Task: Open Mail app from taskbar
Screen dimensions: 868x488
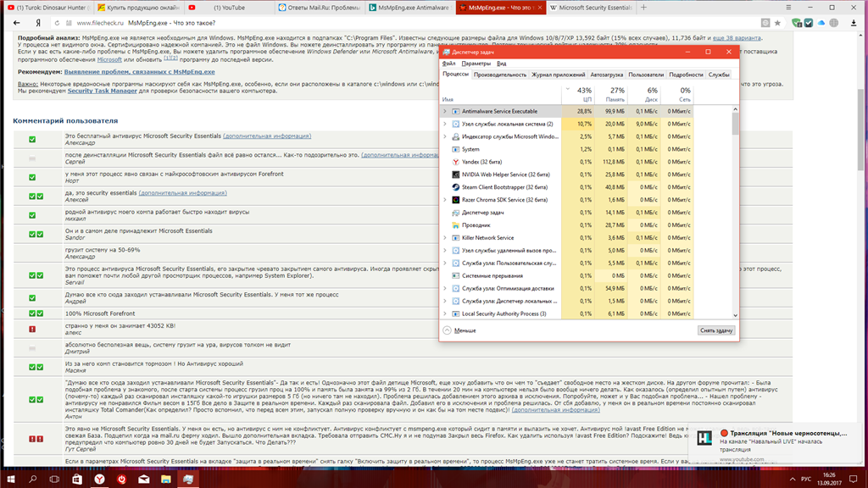Action: click(144, 480)
